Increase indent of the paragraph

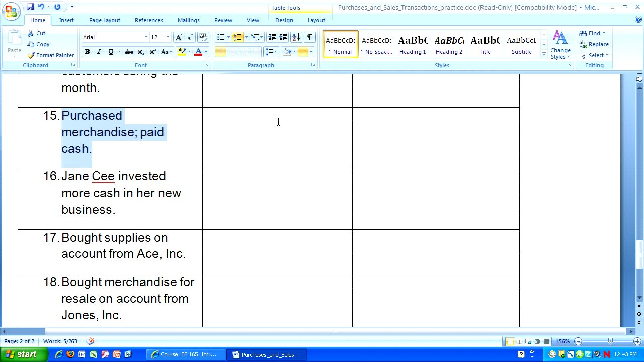pyautogui.click(x=284, y=37)
